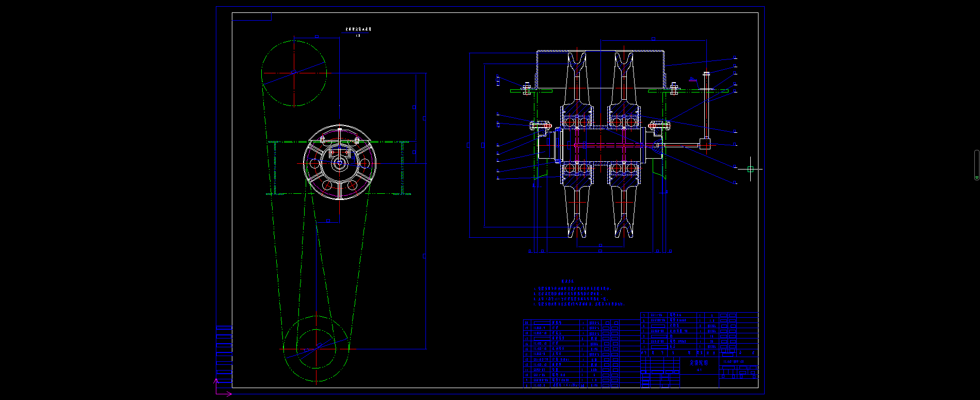
Task: Click the drawing title text in title block
Action: [x=699, y=363]
